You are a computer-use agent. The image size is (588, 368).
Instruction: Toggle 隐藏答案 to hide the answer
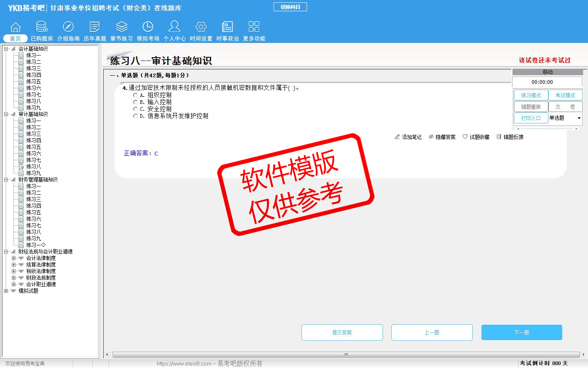(x=442, y=137)
